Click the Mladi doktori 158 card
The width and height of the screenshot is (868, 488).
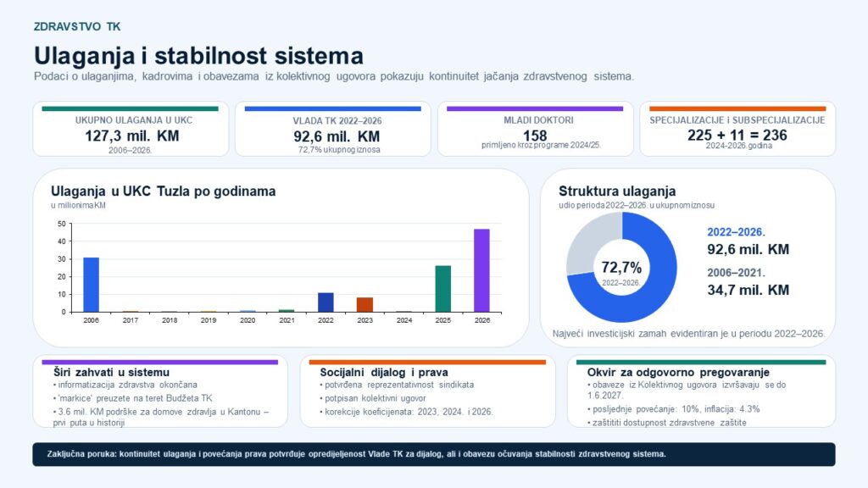(x=536, y=129)
